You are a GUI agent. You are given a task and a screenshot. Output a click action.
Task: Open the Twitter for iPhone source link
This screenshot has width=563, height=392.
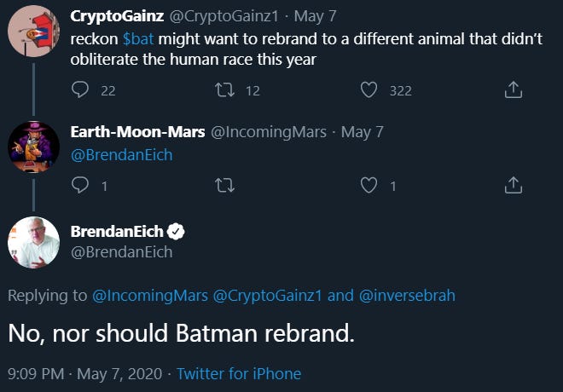239,373
